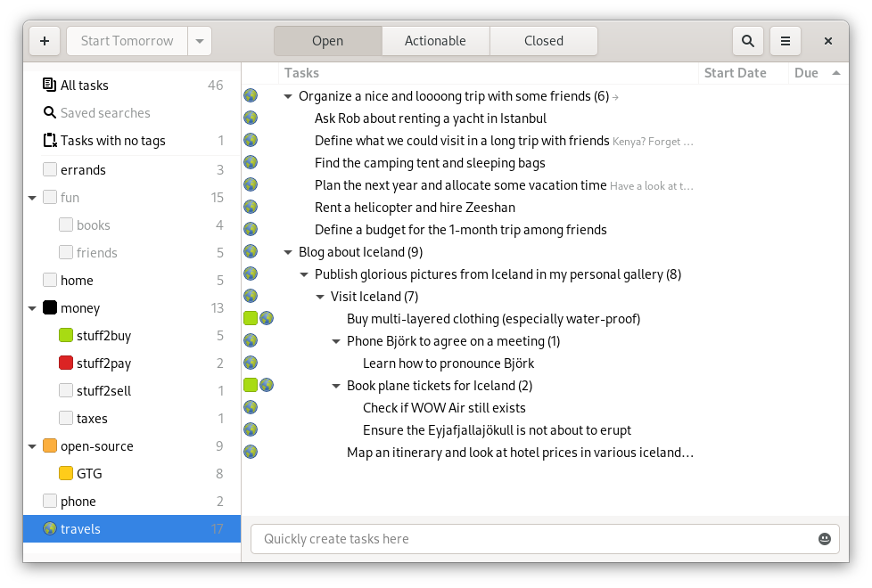Viewport: 872px width, 588px height.
Task: Sort by the Start Date column
Action: click(744, 73)
